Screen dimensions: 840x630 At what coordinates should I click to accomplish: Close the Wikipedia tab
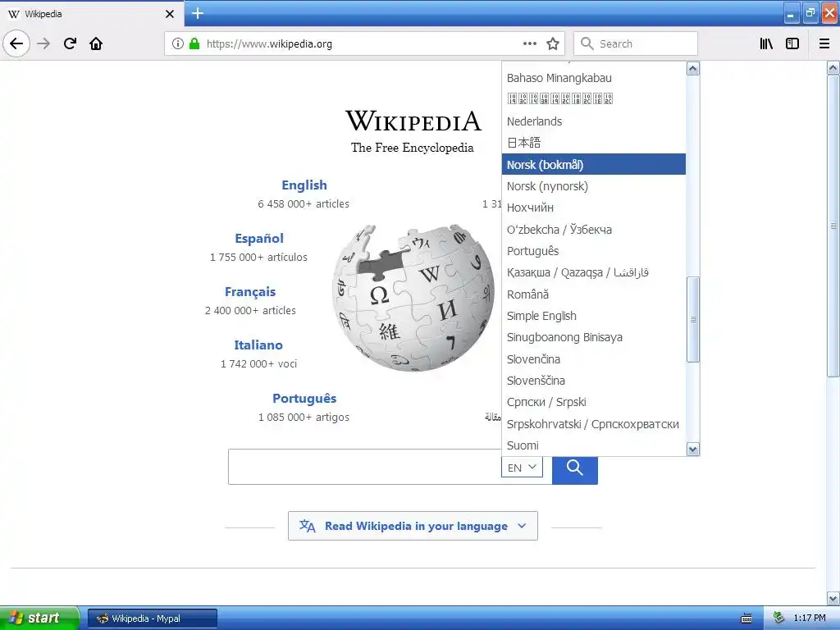click(x=169, y=14)
